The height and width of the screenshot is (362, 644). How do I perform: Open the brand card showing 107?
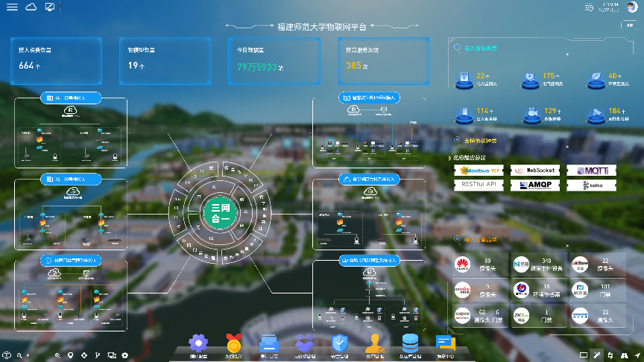[598, 290]
